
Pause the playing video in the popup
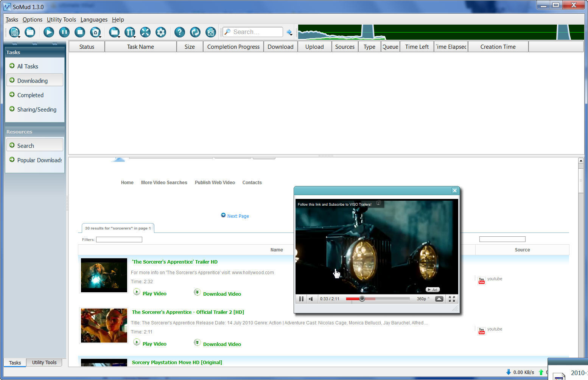pos(301,299)
